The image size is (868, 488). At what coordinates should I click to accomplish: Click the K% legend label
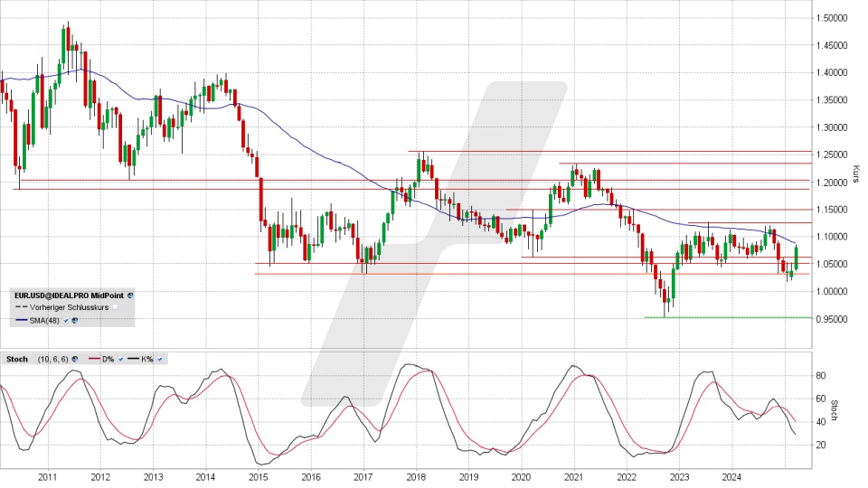[147, 359]
